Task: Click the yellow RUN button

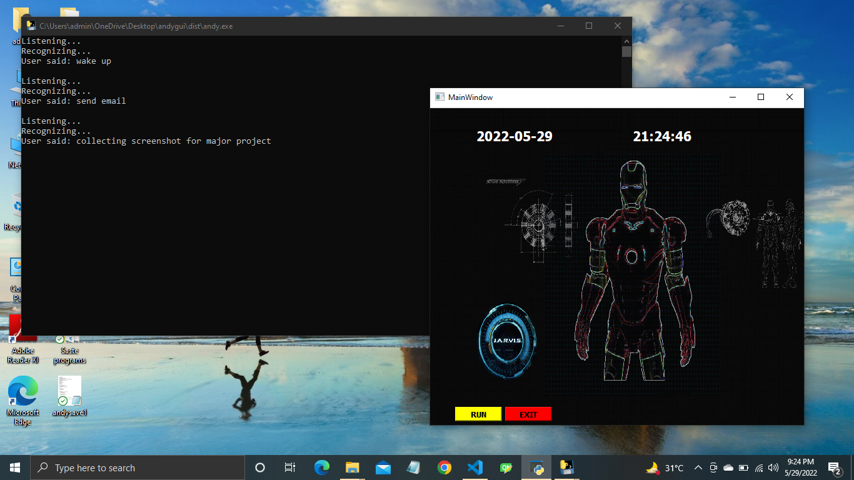Action: pos(478,414)
